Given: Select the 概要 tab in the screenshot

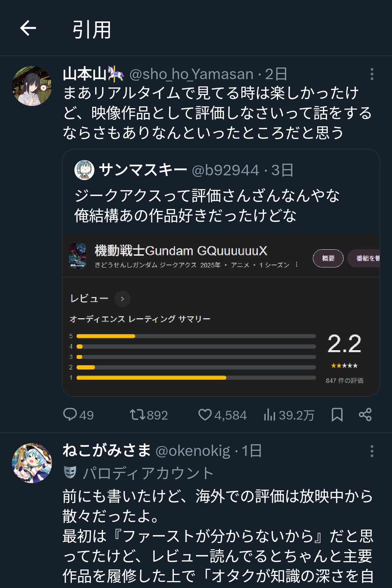Looking at the screenshot, I should coord(328,258).
